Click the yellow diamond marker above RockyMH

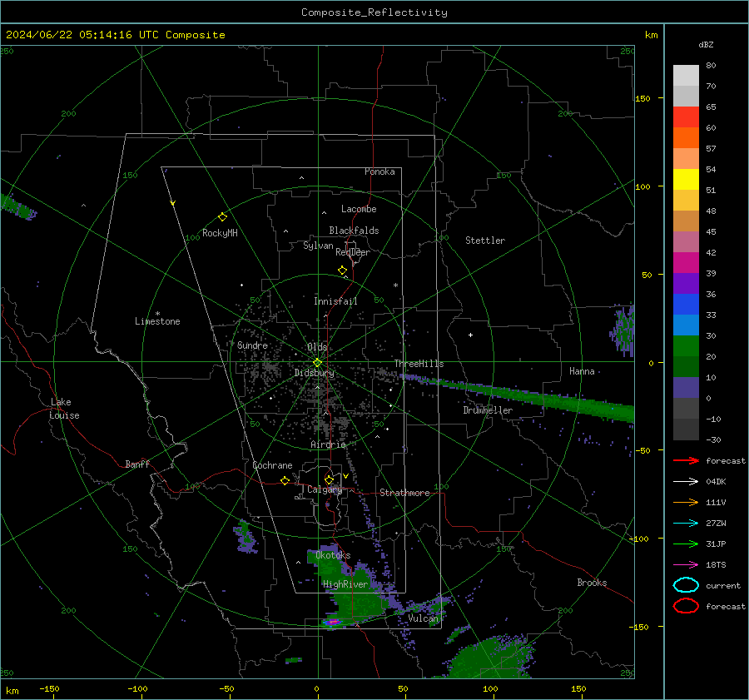pos(222,217)
